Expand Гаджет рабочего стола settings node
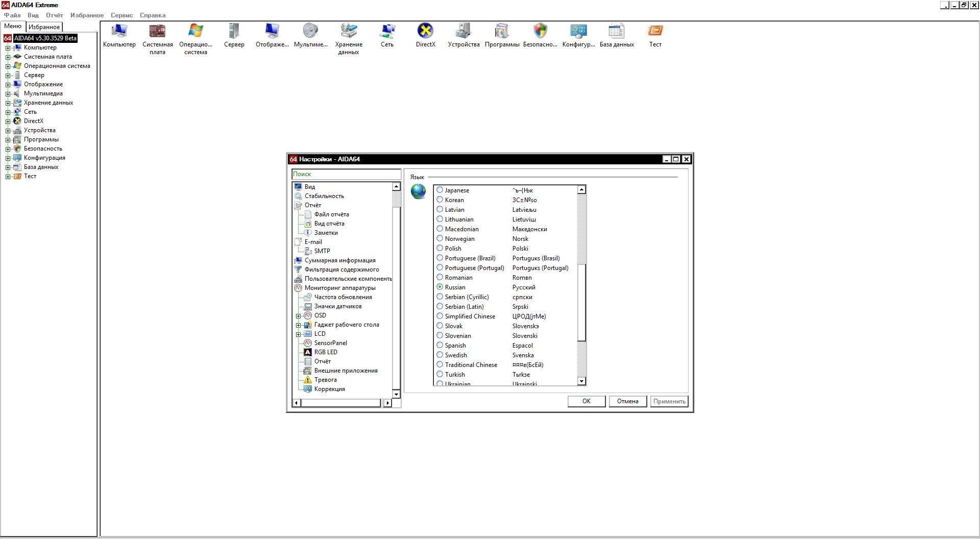The image size is (980, 539). pyautogui.click(x=298, y=325)
